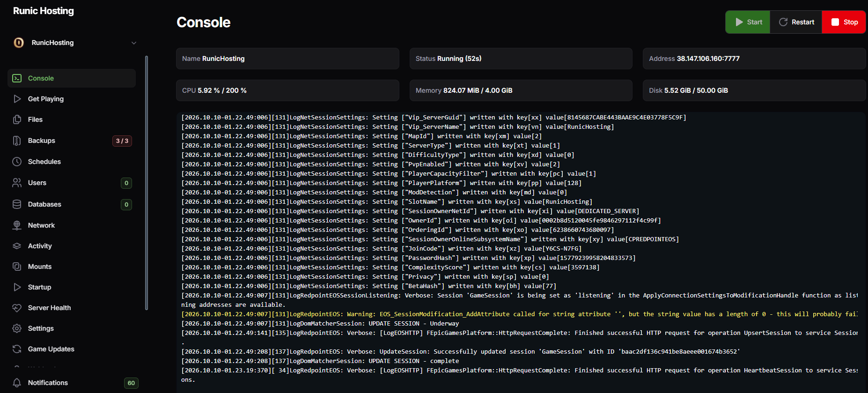This screenshot has width=868, height=393.
Task: Click the Backups 3 / 3 count badge
Action: pyautogui.click(x=122, y=141)
